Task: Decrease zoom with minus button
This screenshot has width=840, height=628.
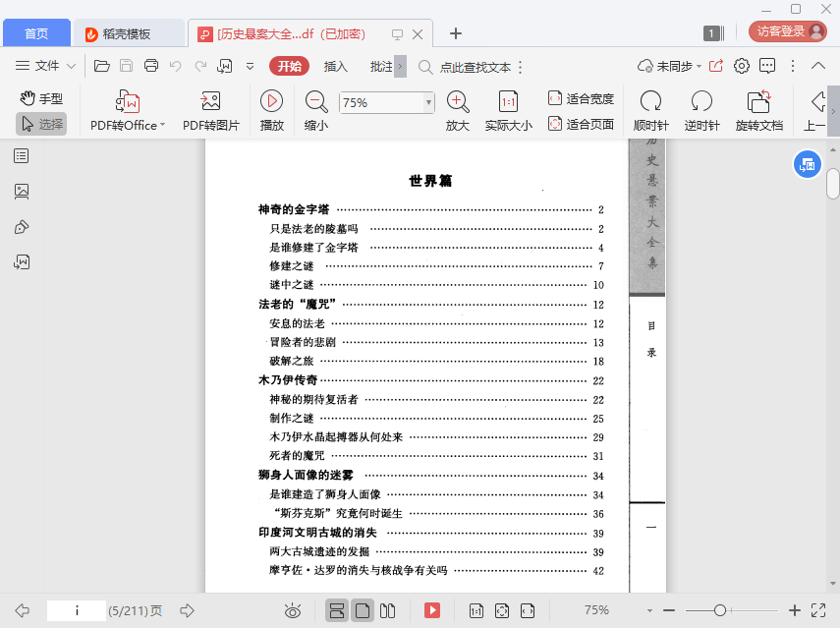Action: click(669, 610)
